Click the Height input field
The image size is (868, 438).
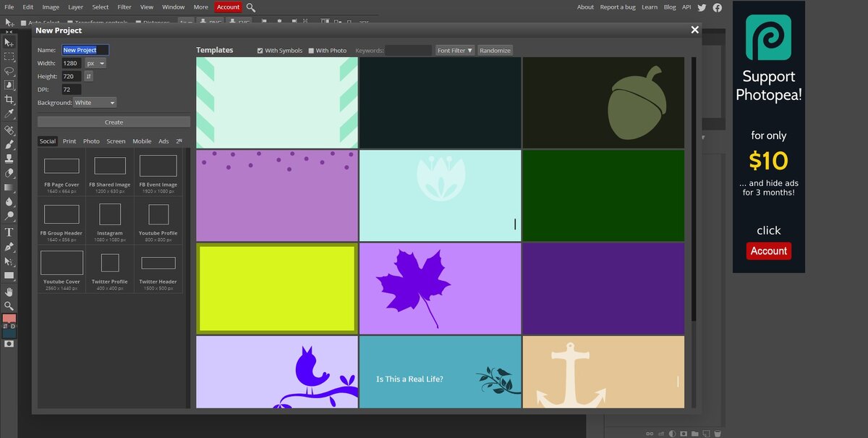[x=72, y=76]
